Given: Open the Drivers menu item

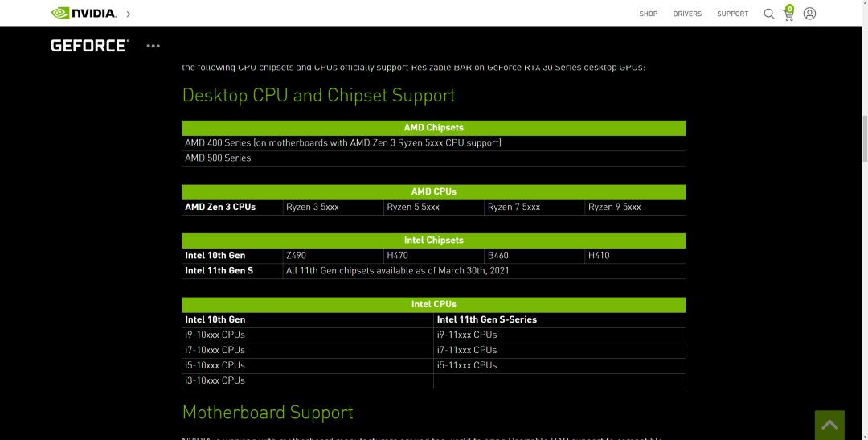Looking at the screenshot, I should pos(687,14).
